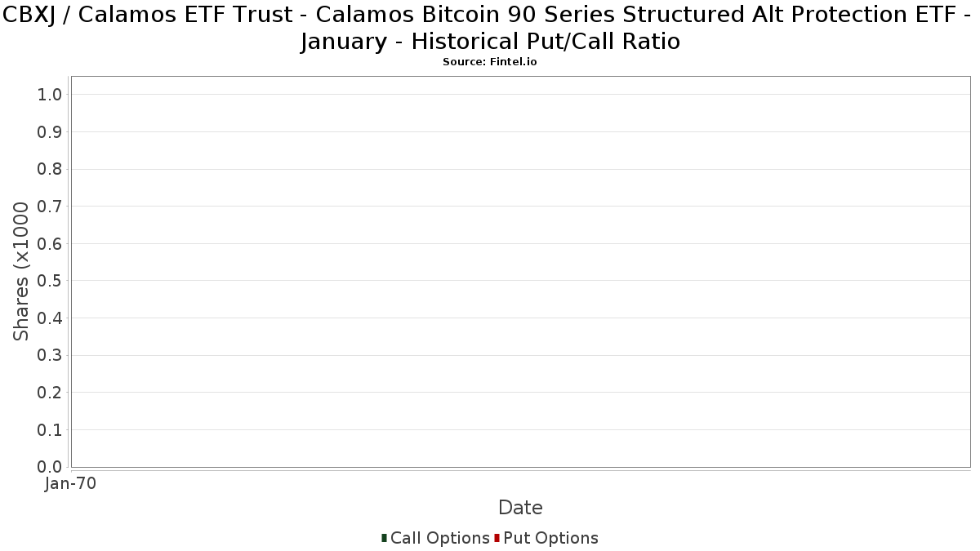This screenshot has height=551, width=980.
Task: Select the Date x-axis title
Action: 520,508
